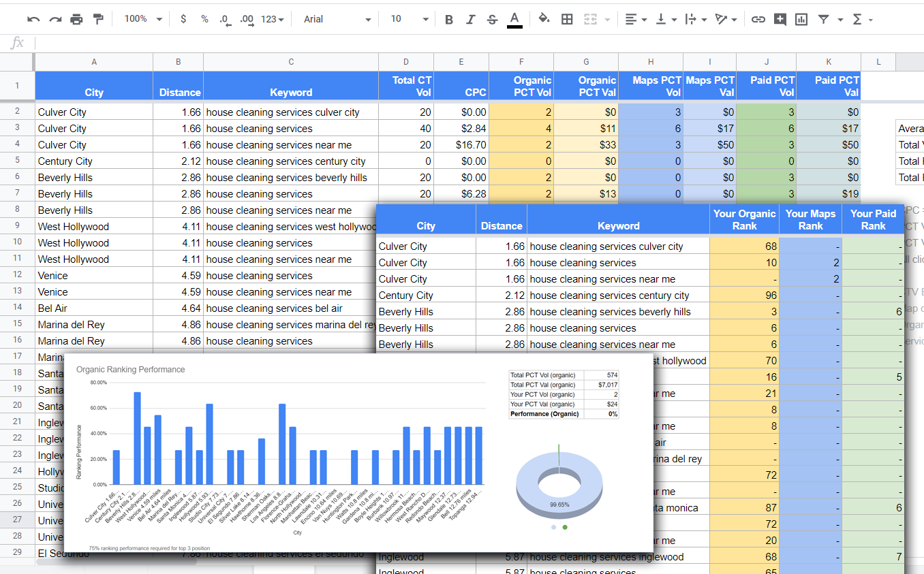Screen dimensions: 924x574
Task: Select the Paint format tool
Action: 98,19
